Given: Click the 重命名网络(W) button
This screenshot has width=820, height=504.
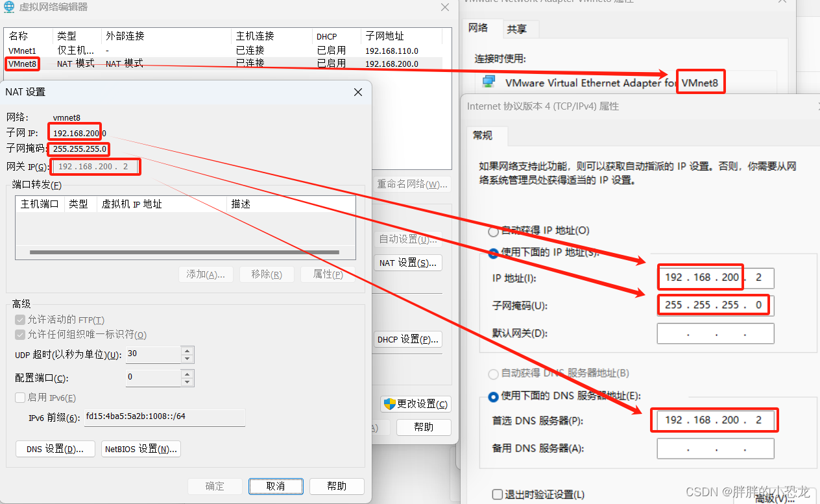Looking at the screenshot, I should pos(413,184).
